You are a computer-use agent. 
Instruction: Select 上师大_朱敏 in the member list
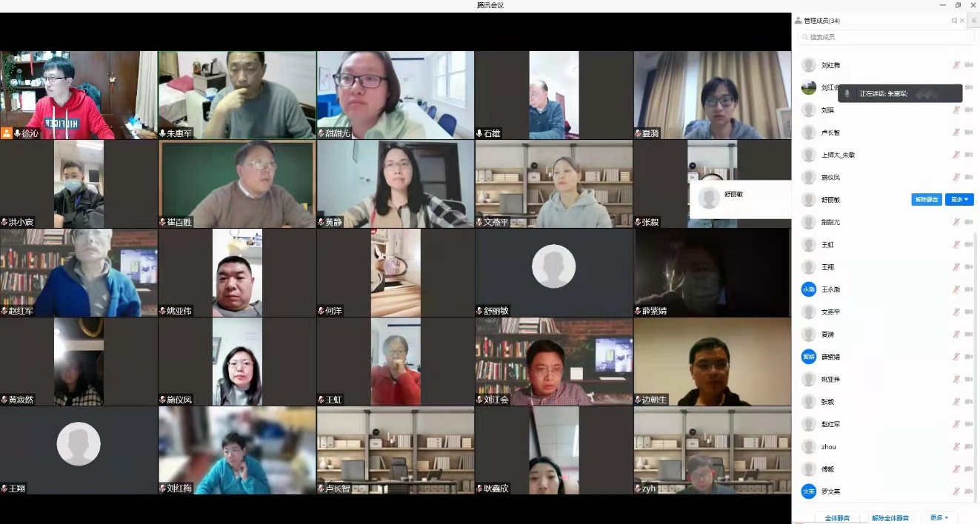point(838,155)
